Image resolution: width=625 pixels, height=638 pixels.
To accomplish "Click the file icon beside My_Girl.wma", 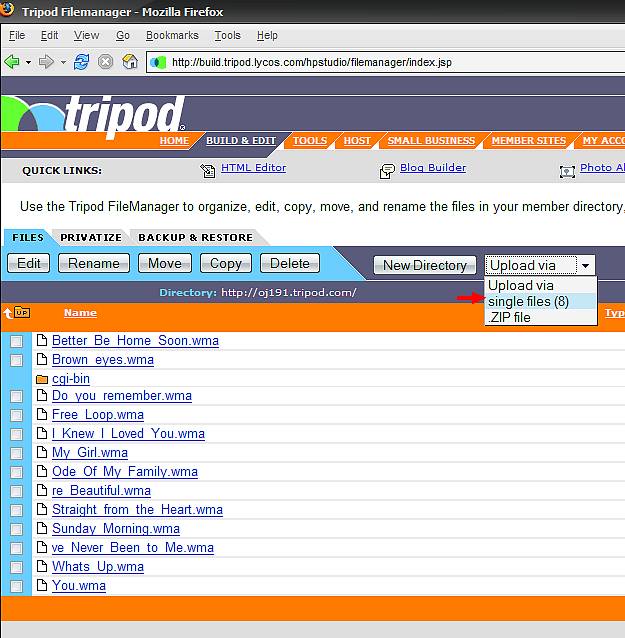I will [42, 452].
